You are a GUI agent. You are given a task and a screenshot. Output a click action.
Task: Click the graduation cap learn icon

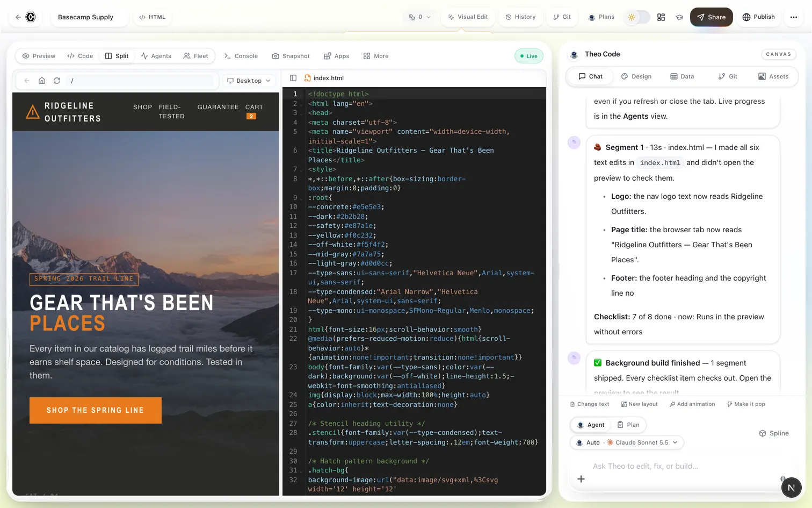[x=679, y=17]
